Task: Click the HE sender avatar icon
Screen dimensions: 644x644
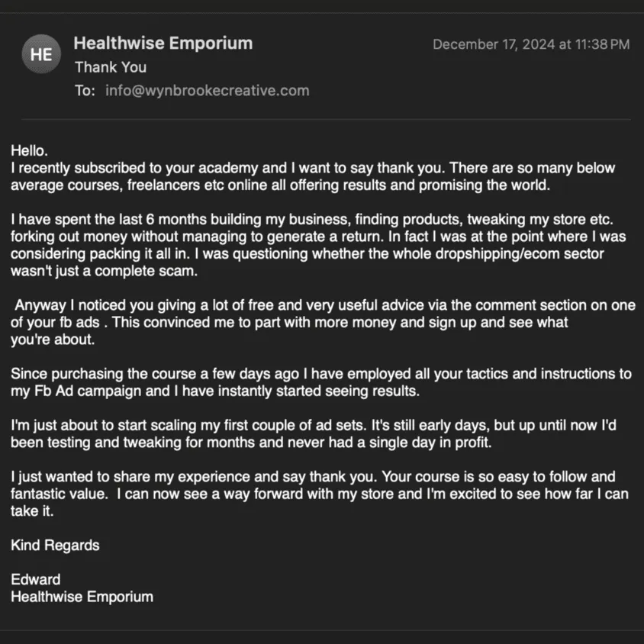Action: click(42, 54)
